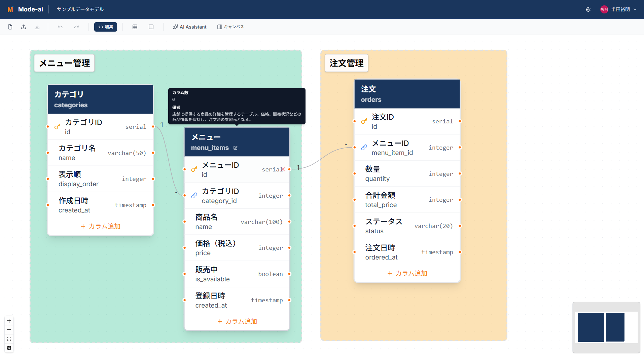
Task: Add a table with the grid icon
Action: 135,27
